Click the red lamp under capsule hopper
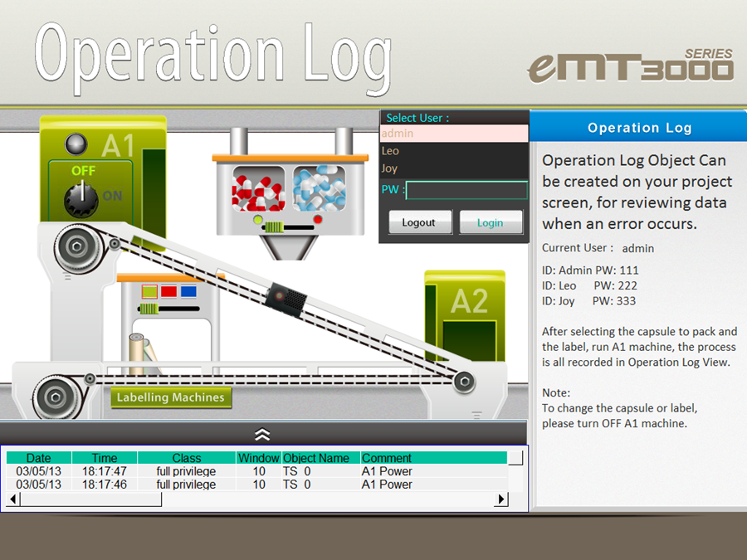747x560 pixels. [318, 219]
